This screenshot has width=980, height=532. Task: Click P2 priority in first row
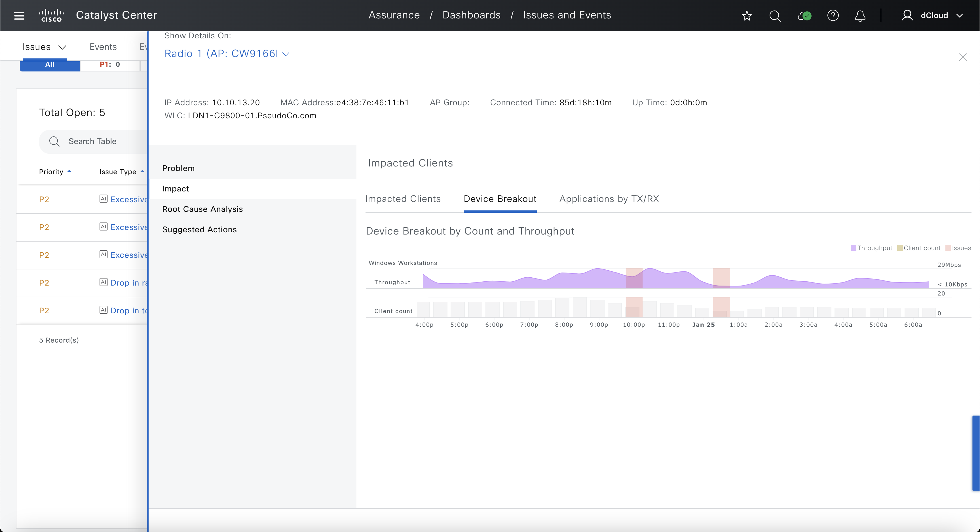point(44,199)
